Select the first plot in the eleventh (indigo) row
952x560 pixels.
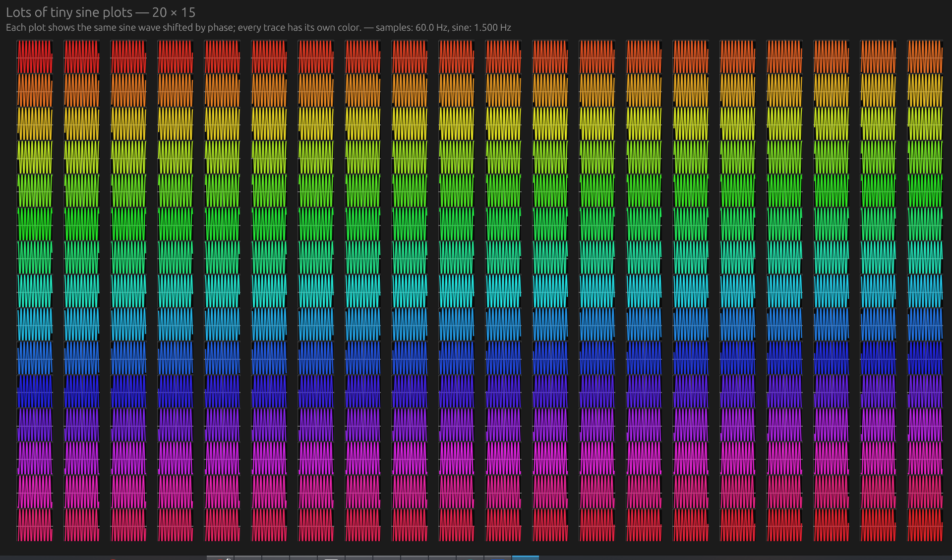pyautogui.click(x=35, y=391)
